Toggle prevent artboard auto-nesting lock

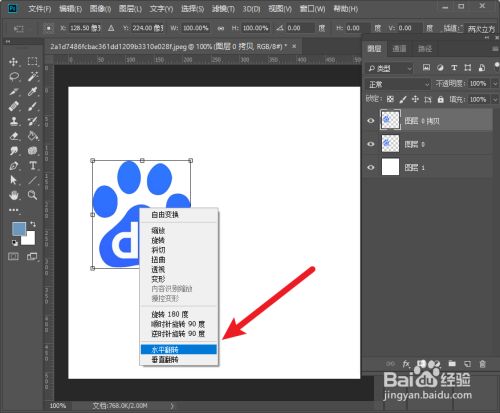428,99
